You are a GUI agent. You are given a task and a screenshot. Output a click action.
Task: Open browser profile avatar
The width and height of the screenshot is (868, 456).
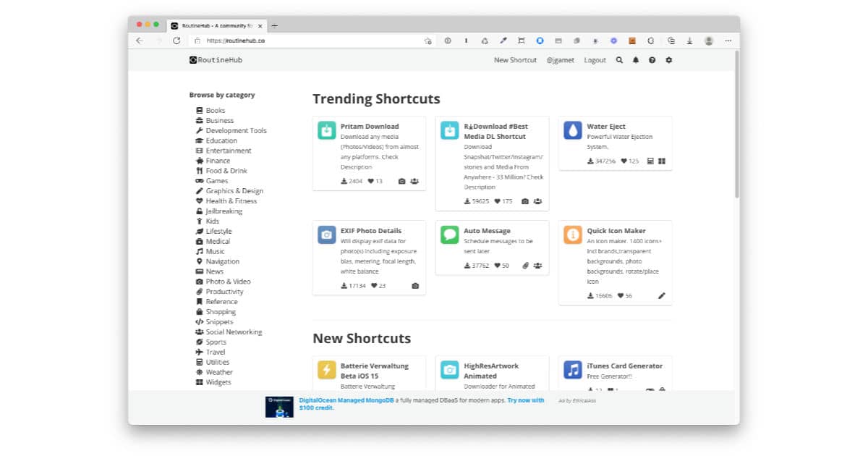709,41
